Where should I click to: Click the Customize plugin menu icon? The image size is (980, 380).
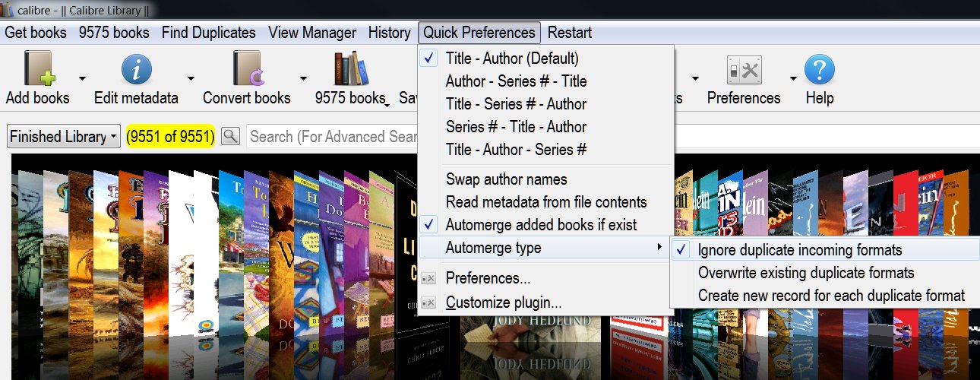[x=428, y=302]
